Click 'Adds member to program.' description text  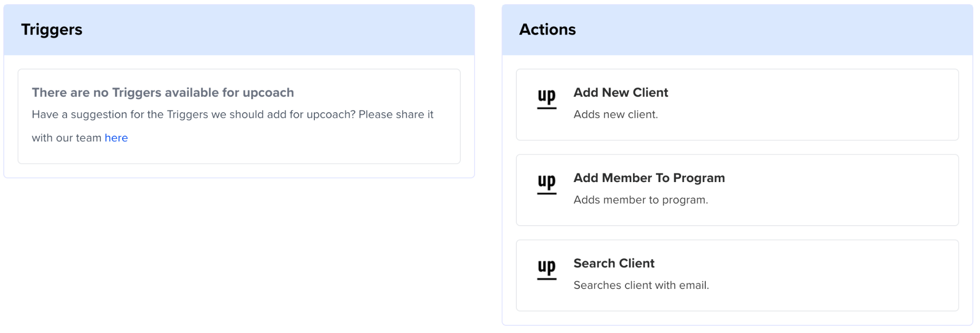coord(641,200)
